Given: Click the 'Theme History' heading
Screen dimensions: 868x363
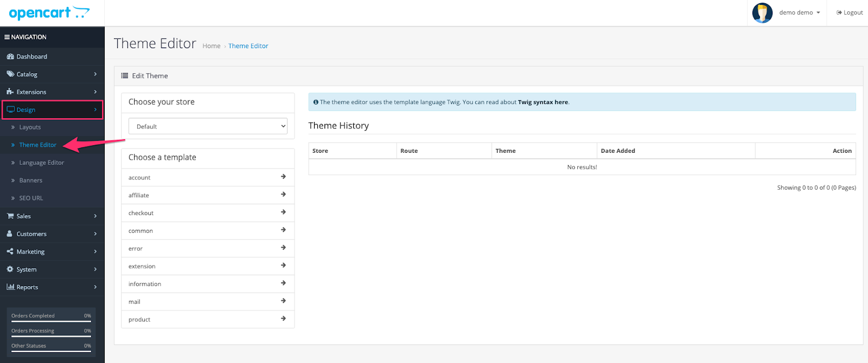Looking at the screenshot, I should coord(339,126).
